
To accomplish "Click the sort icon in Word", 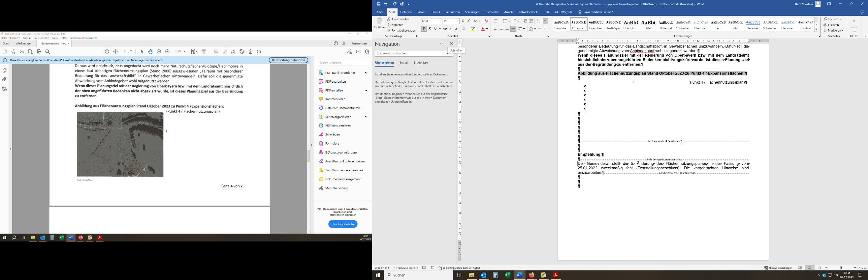I will coord(538,21).
